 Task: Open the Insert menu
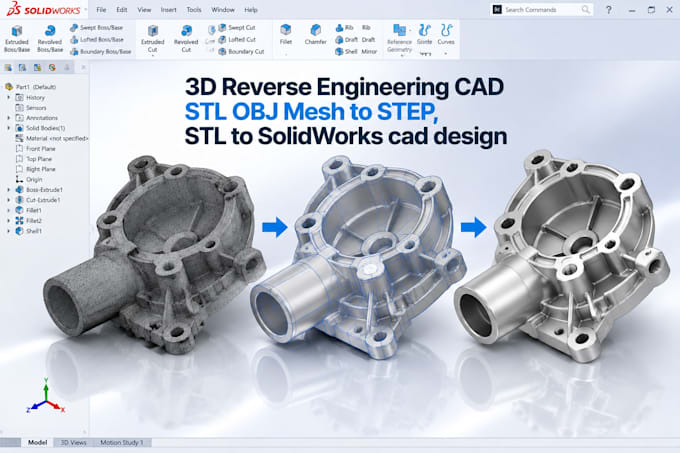coord(169,10)
